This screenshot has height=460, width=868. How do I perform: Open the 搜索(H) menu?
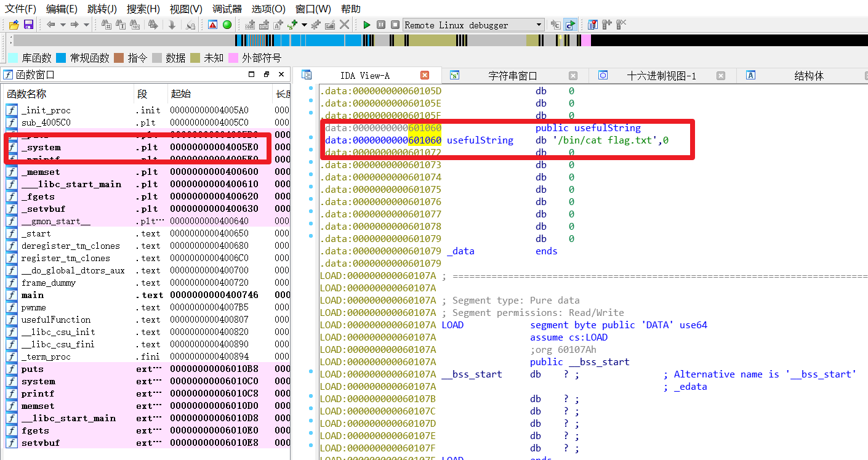[143, 9]
